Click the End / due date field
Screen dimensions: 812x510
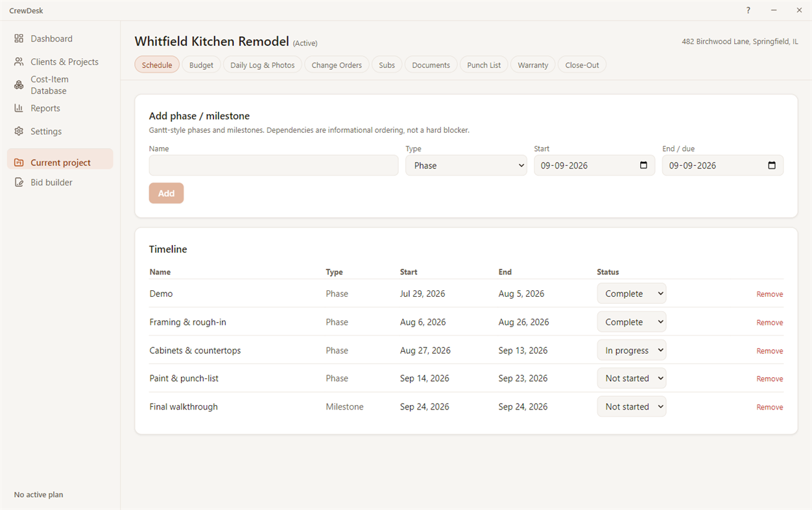tap(722, 165)
